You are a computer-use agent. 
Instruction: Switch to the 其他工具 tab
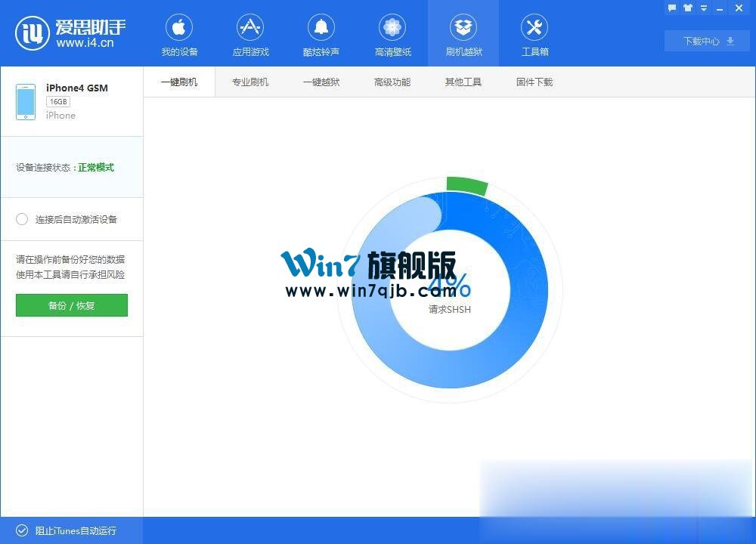[x=463, y=82]
